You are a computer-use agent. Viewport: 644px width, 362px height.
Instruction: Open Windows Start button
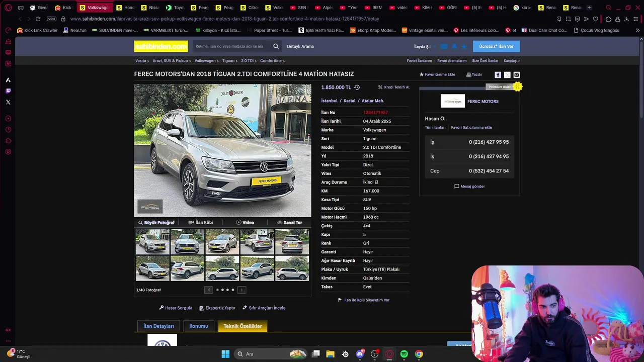[x=225, y=354]
